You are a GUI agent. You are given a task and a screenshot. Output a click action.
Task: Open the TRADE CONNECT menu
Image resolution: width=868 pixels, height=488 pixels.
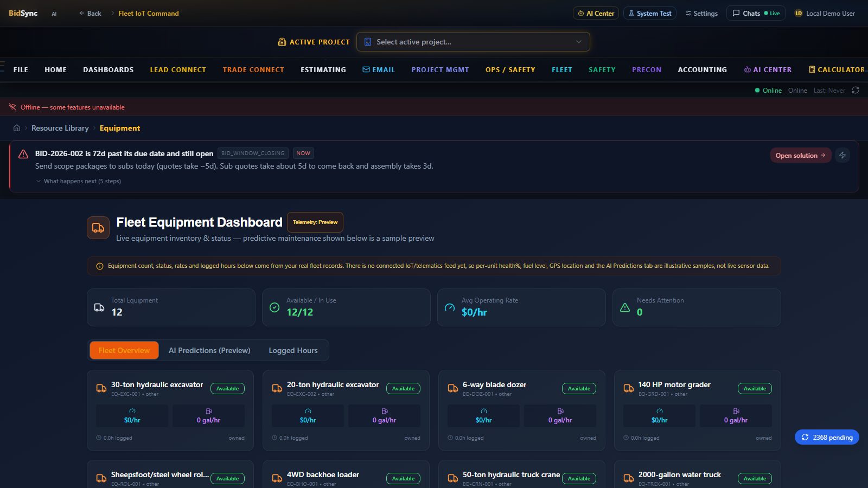tap(253, 70)
